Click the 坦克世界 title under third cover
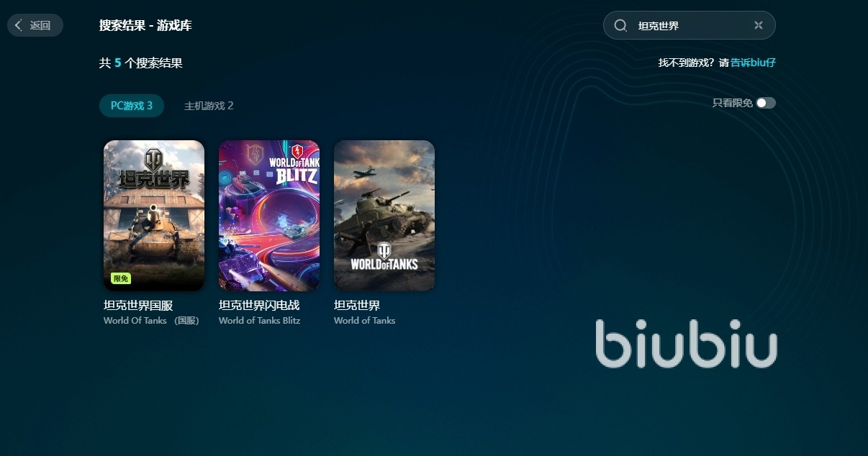This screenshot has width=868, height=456. click(x=357, y=306)
